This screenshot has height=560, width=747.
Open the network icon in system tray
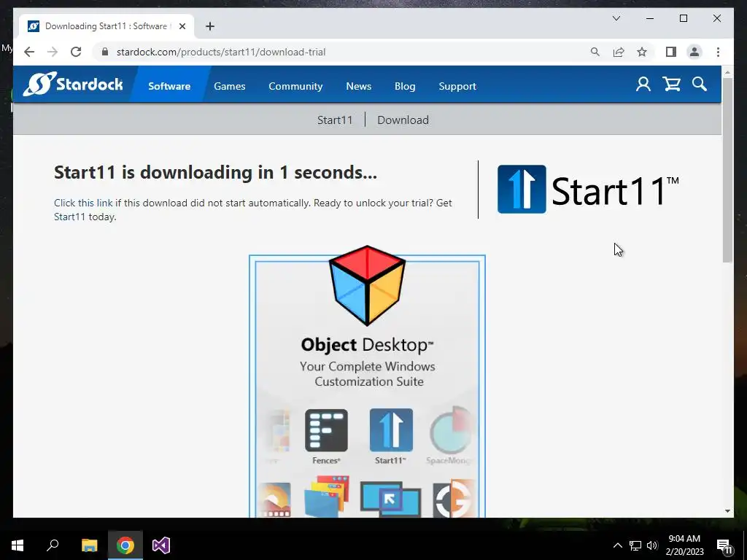tap(635, 545)
